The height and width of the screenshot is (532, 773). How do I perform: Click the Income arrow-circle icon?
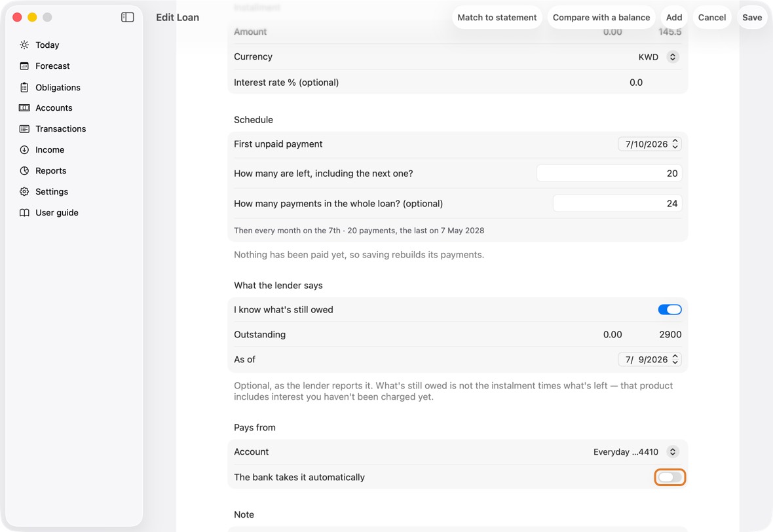point(24,150)
